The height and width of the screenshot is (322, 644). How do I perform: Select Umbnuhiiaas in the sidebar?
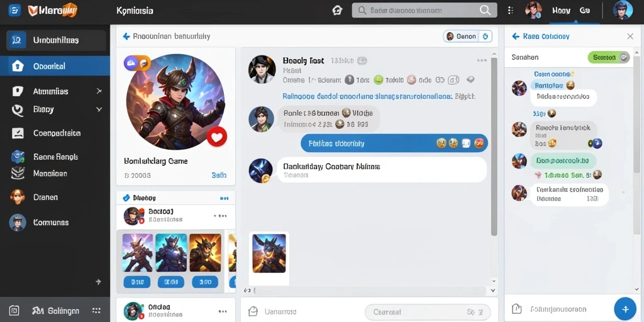[56, 40]
